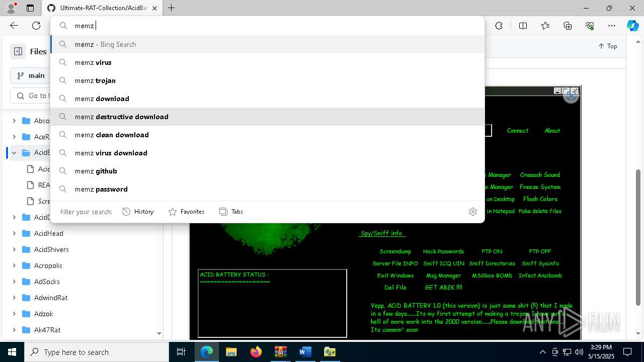Open Windows Start menu

pyautogui.click(x=12, y=352)
